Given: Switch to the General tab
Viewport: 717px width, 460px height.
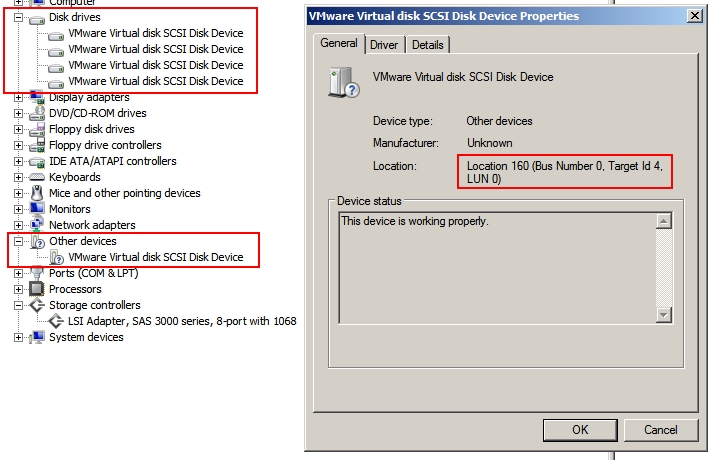Looking at the screenshot, I should 339,43.
